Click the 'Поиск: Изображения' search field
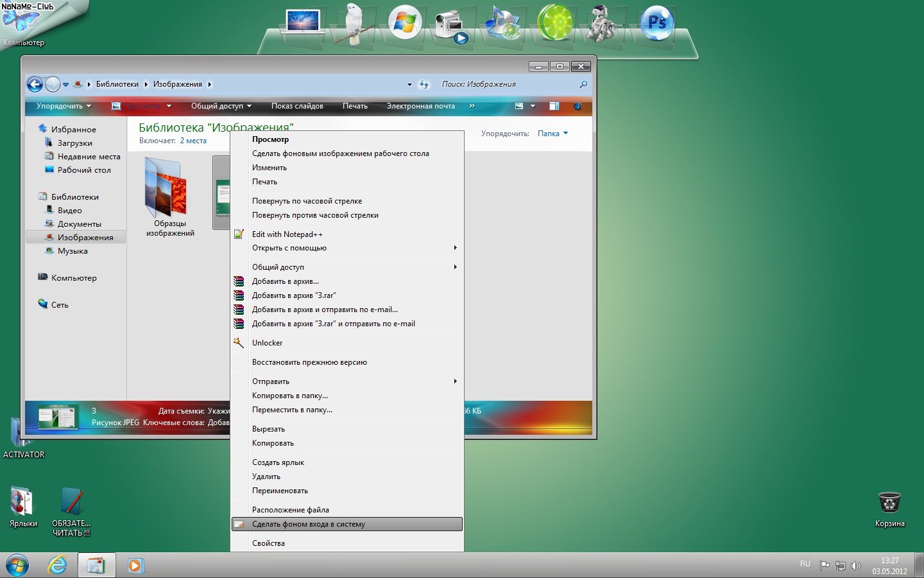Viewport: 924px width, 578px height. pos(507,84)
